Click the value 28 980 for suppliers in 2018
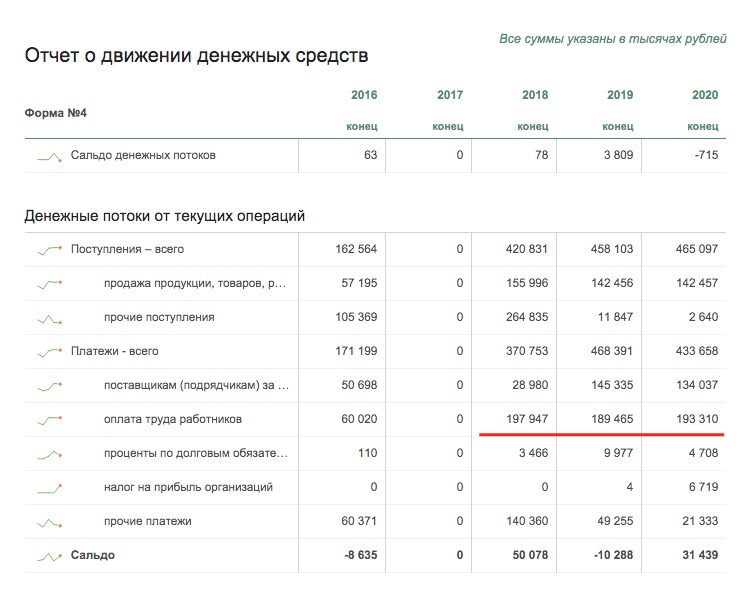The image size is (752, 597). coord(530,386)
